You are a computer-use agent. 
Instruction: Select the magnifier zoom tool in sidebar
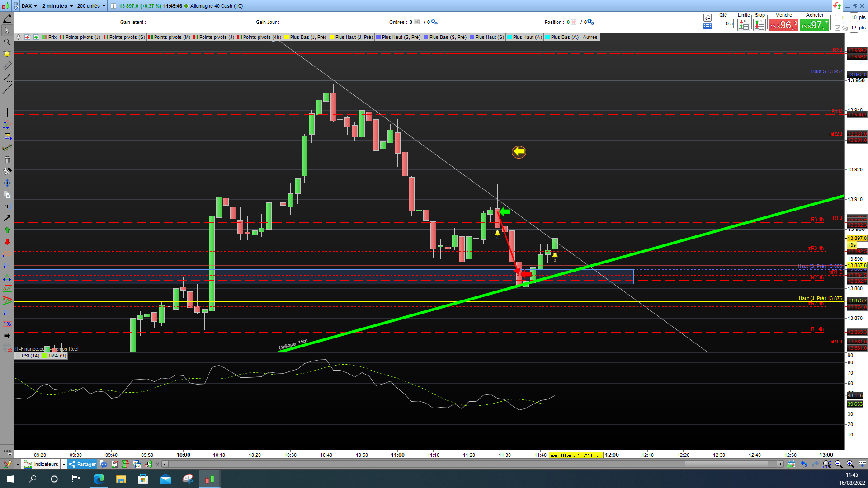(7, 42)
